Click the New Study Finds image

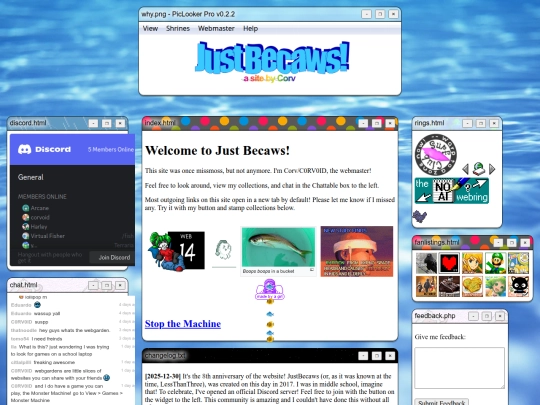(357, 251)
